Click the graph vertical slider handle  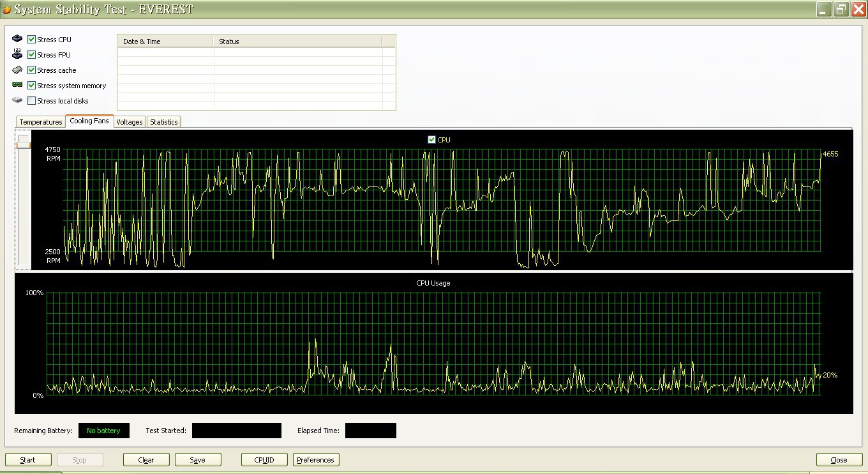click(x=24, y=145)
